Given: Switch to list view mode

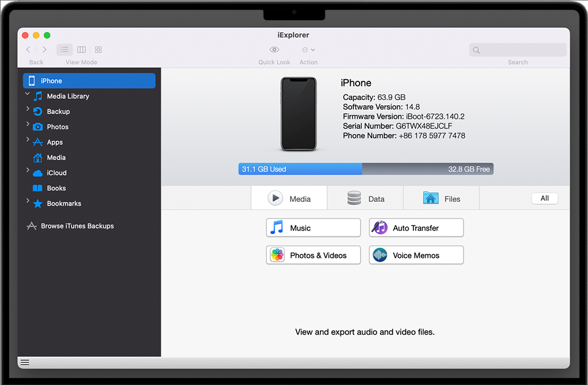Looking at the screenshot, I should point(64,50).
